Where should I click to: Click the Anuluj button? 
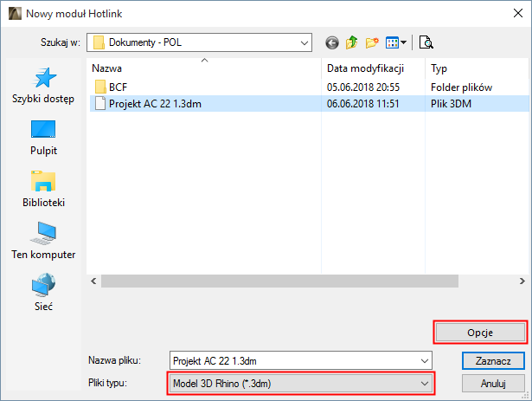click(x=493, y=384)
